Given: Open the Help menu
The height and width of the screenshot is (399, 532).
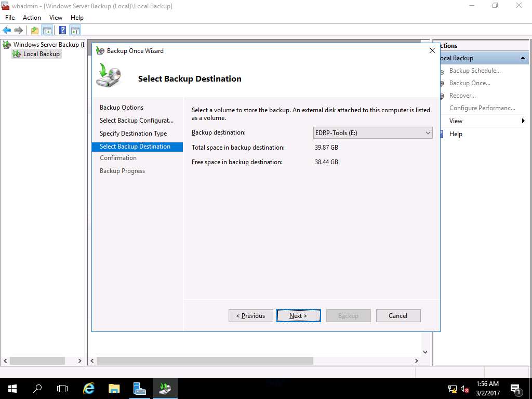Looking at the screenshot, I should pyautogui.click(x=77, y=18).
